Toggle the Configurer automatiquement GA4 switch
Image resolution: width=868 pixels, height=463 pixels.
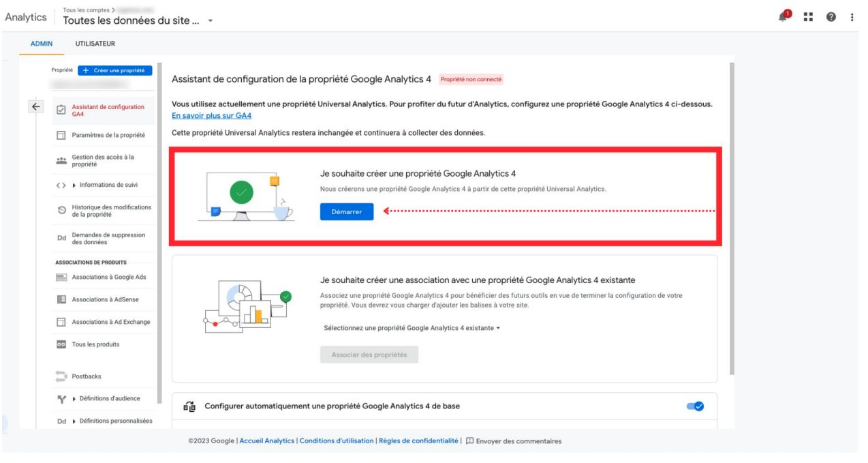tap(695, 406)
